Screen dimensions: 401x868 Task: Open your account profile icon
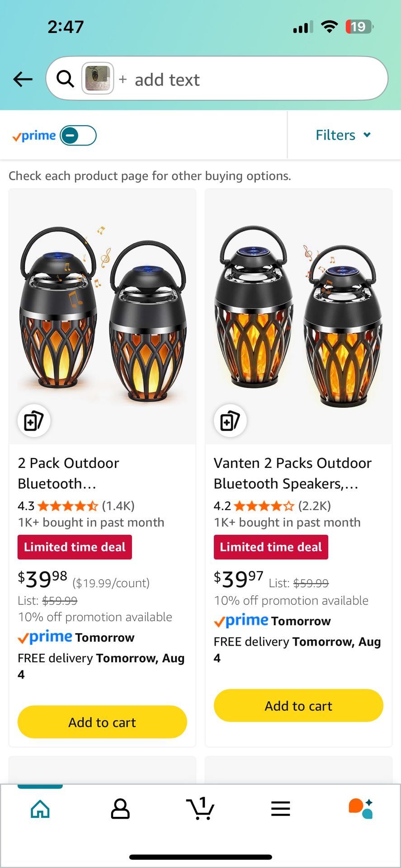120,809
